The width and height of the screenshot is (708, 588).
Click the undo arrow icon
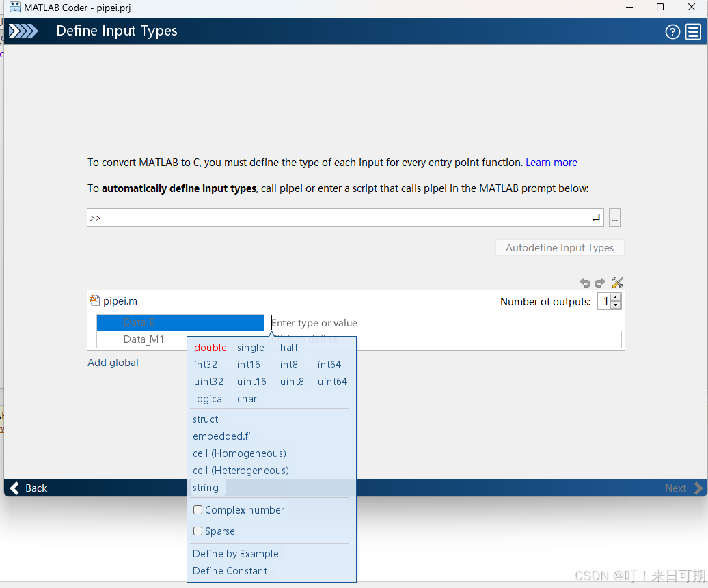pos(585,283)
